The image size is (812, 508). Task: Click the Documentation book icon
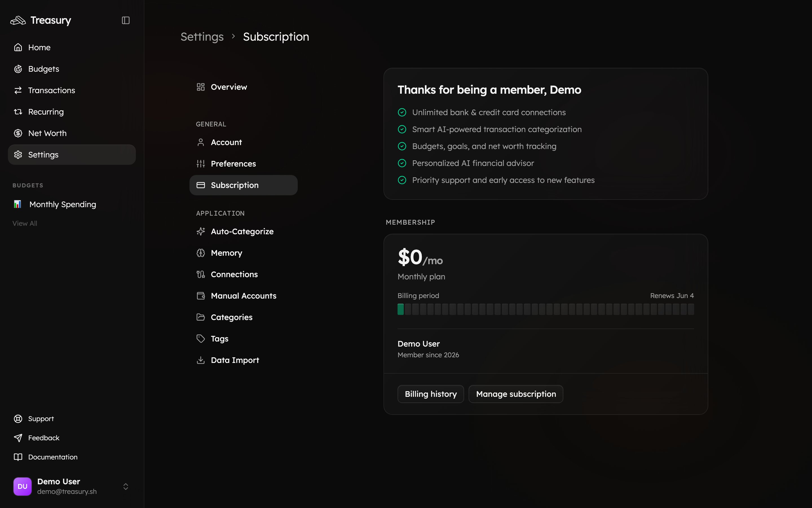point(18,457)
